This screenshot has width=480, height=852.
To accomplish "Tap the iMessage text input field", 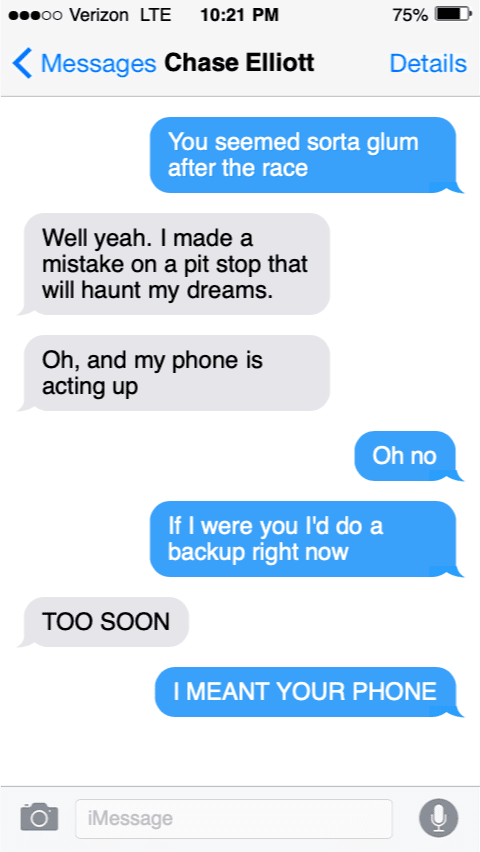I will 234,818.
